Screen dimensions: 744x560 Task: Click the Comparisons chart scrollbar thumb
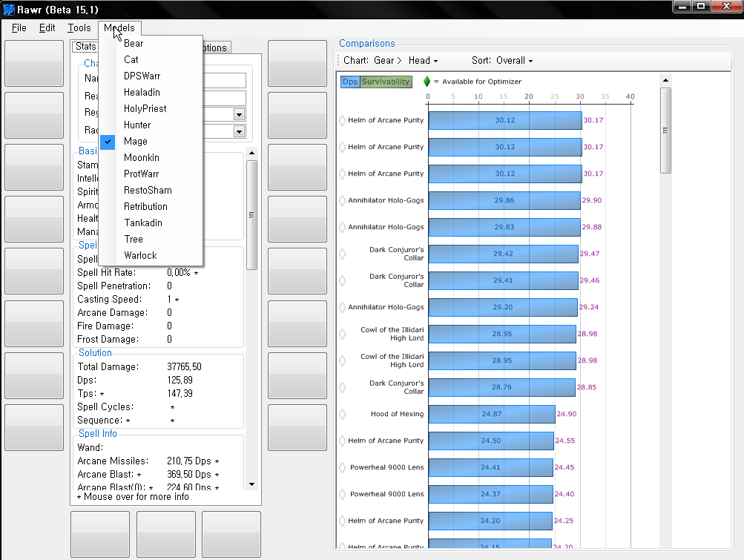665,131
